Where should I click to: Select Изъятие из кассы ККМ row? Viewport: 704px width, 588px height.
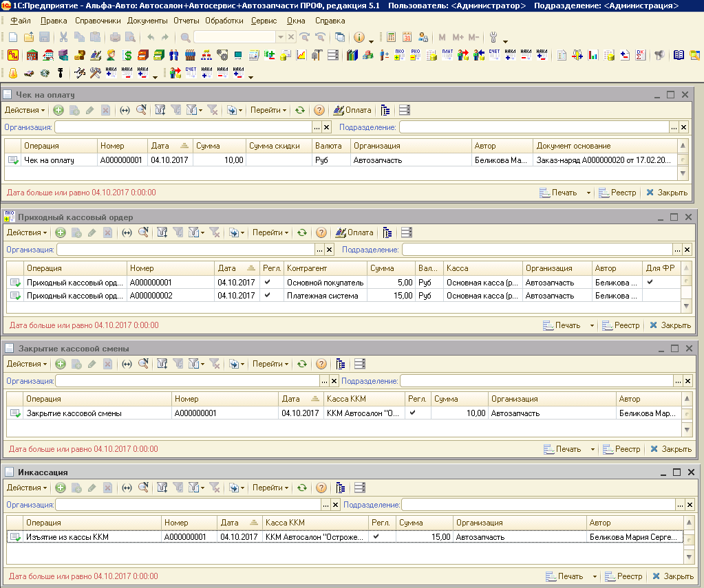pos(344,537)
